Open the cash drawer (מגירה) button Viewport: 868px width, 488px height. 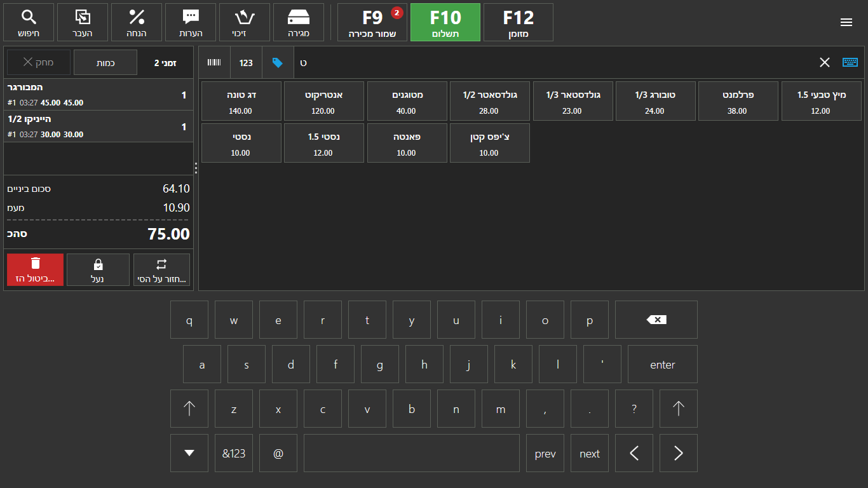[x=299, y=22]
